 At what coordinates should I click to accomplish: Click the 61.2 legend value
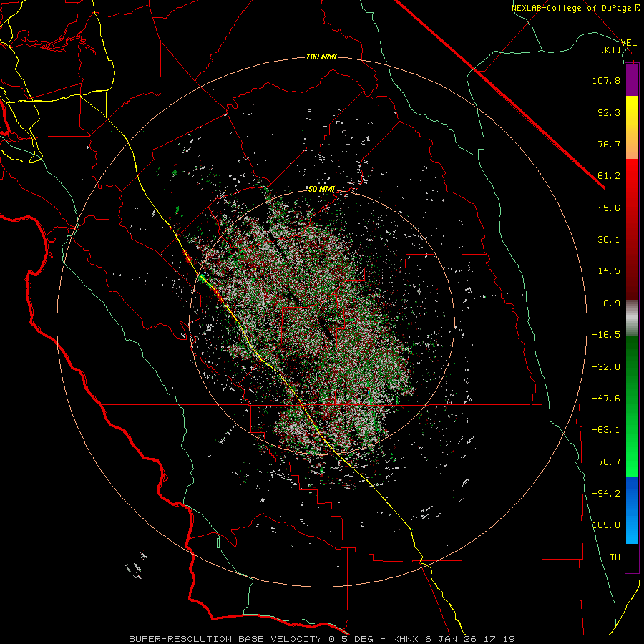pyautogui.click(x=609, y=176)
